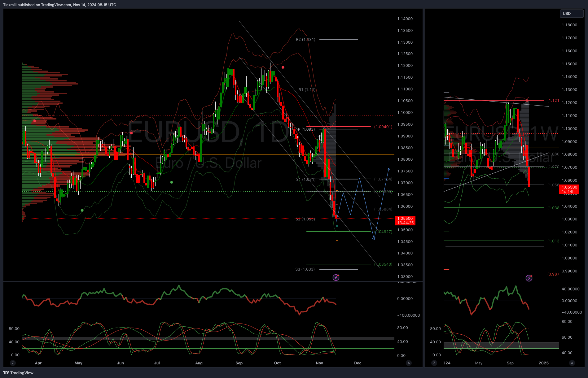Click the lightning event icon on the weekly chart
This screenshot has width=588, height=378.
point(529,278)
